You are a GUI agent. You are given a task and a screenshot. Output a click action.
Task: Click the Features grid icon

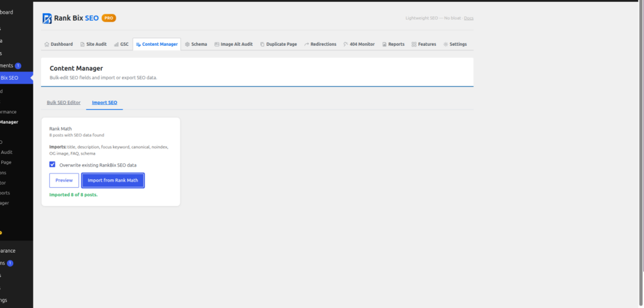click(414, 45)
